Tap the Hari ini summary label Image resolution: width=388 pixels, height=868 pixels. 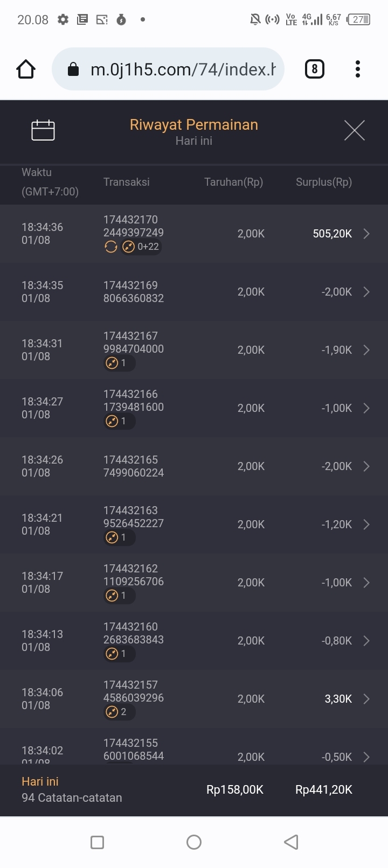coord(40,782)
